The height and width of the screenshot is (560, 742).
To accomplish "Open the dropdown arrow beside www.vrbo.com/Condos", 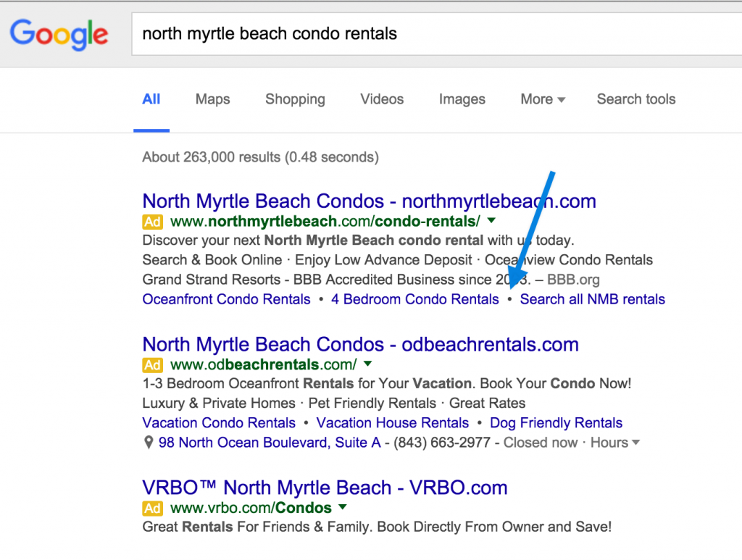I will pyautogui.click(x=342, y=507).
